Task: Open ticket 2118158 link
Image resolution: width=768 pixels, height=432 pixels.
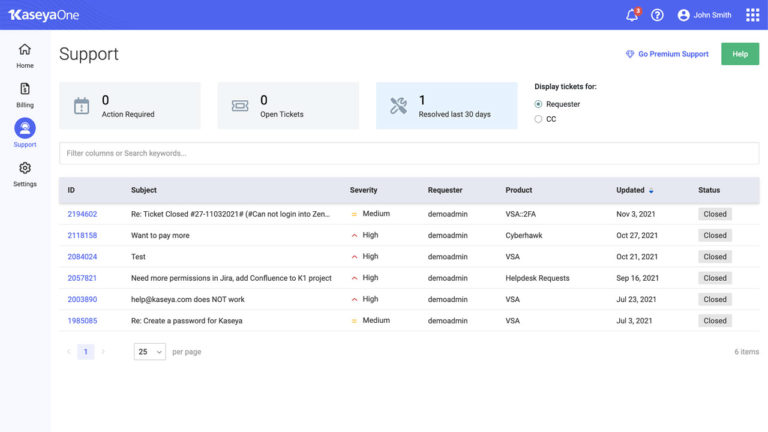Action: (82, 235)
